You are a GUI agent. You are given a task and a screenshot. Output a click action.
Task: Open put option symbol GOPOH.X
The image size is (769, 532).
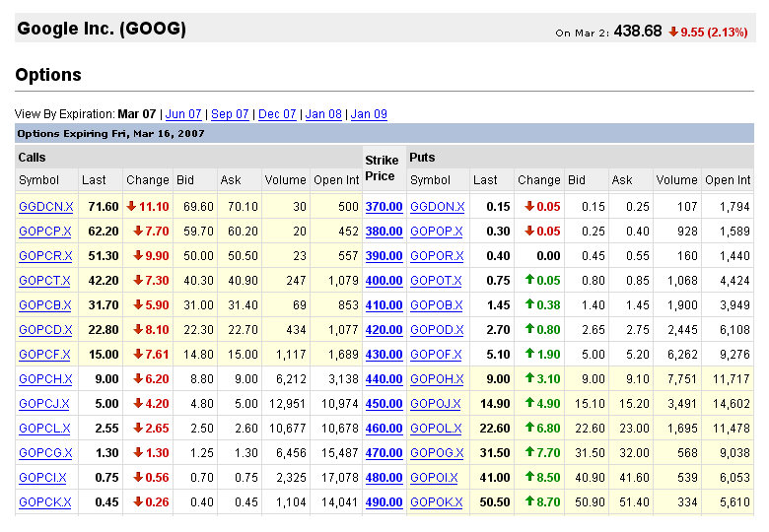437,379
